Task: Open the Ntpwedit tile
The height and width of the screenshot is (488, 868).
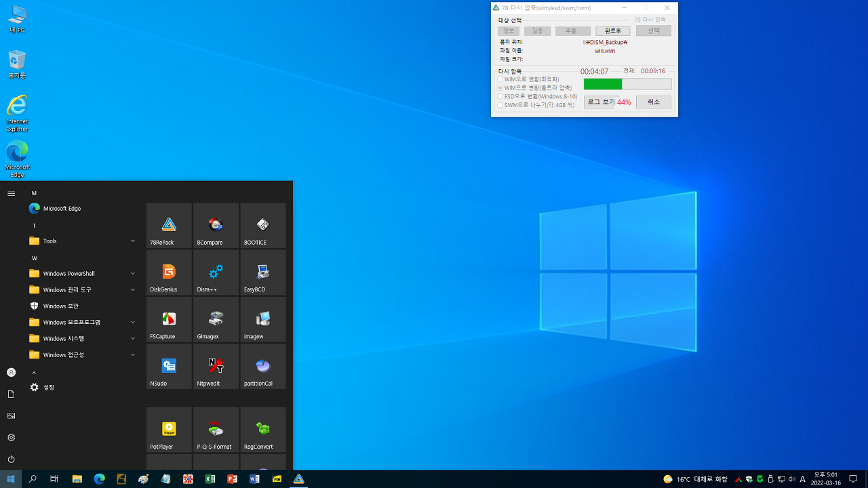Action: [216, 367]
